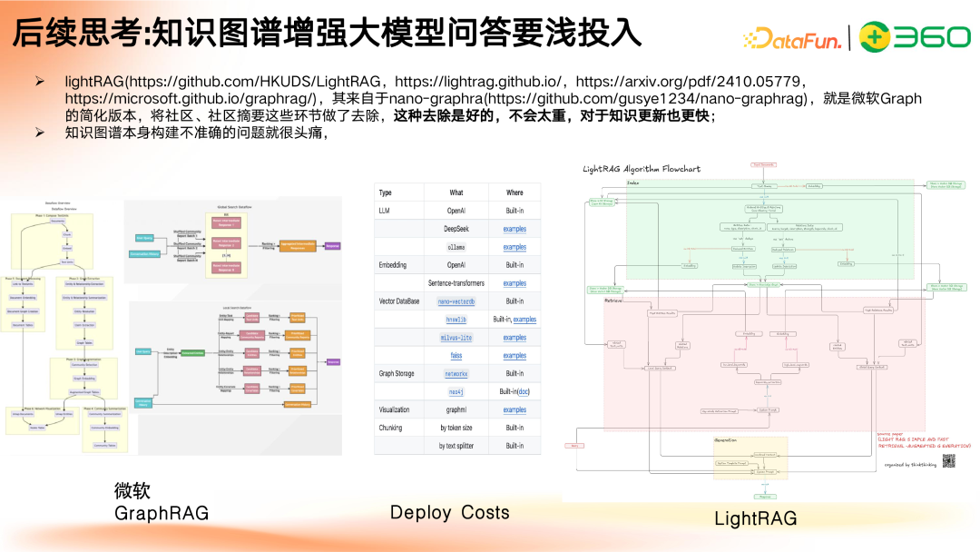Open the faiss link
This screenshot has height=552, width=980.
point(456,356)
